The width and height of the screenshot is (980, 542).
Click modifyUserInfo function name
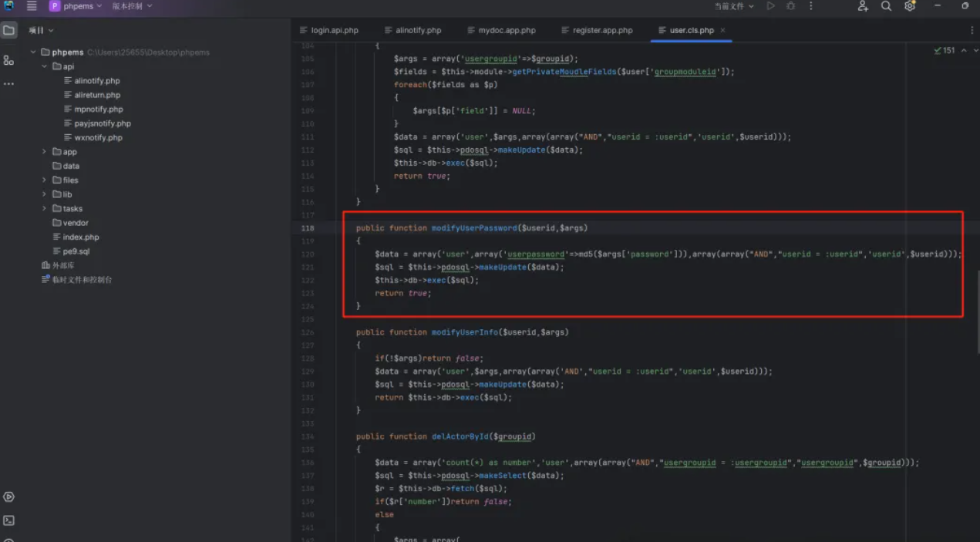click(465, 332)
